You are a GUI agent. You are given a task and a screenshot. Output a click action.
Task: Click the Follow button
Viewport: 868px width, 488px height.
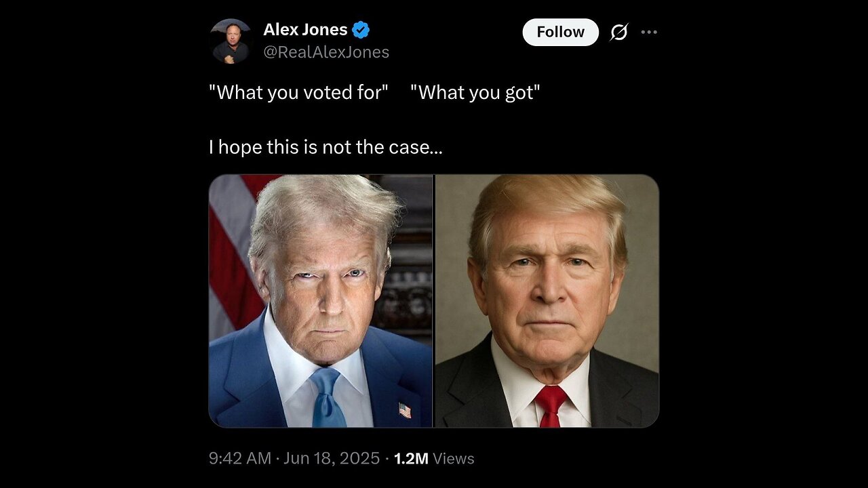(560, 32)
